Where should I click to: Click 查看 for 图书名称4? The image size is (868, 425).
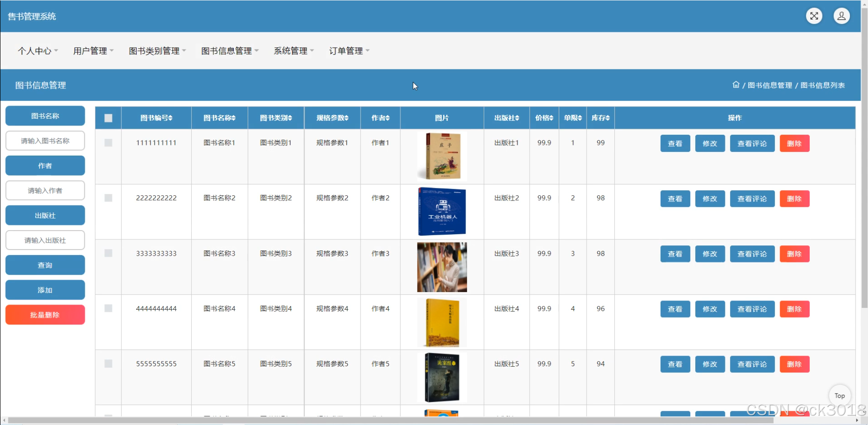point(675,309)
